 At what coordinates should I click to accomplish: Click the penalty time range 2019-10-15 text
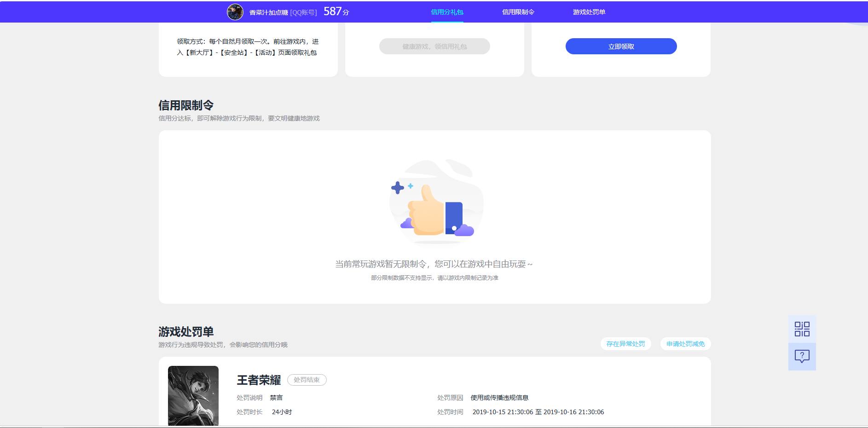click(x=538, y=412)
